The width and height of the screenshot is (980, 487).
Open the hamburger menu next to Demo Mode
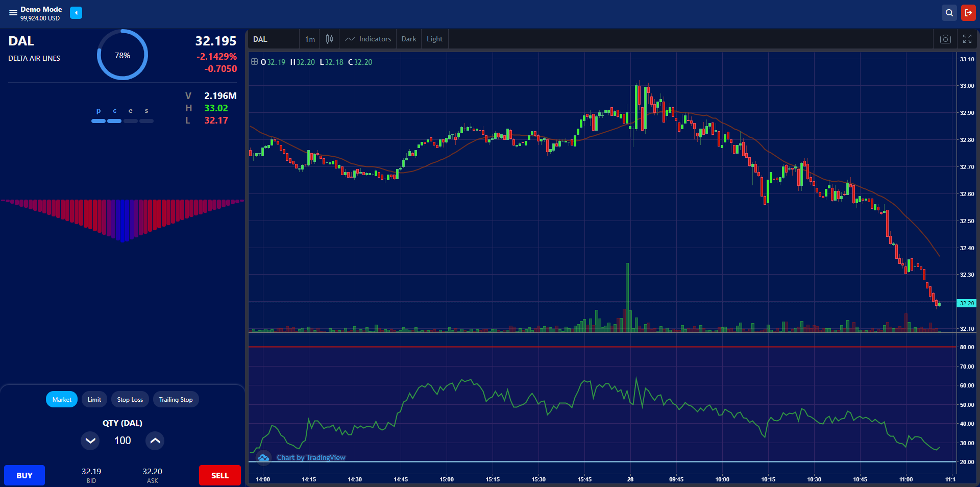pos(13,13)
